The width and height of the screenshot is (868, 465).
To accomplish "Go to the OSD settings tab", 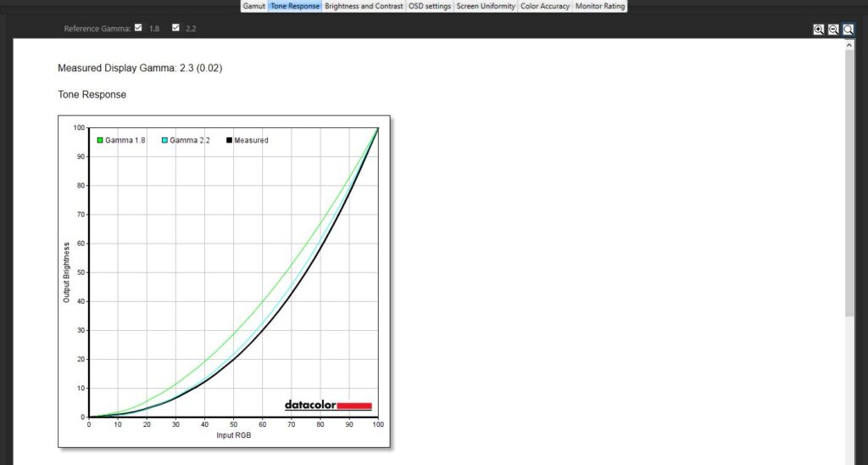I will [x=430, y=6].
